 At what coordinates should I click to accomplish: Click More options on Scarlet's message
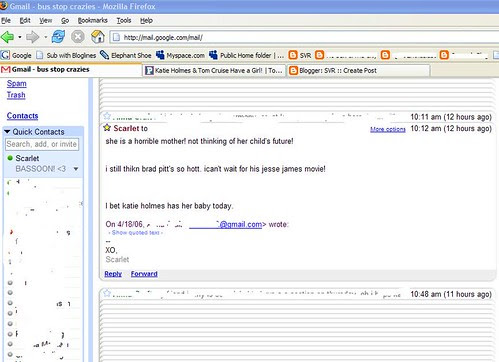click(x=388, y=129)
